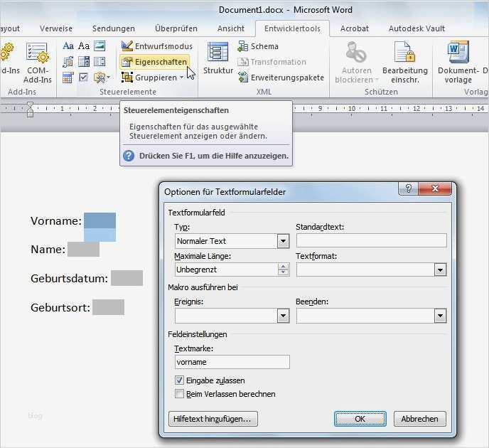The height and width of the screenshot is (448, 489).
Task: Switch to the Überprüfen tab
Action: coord(176,28)
